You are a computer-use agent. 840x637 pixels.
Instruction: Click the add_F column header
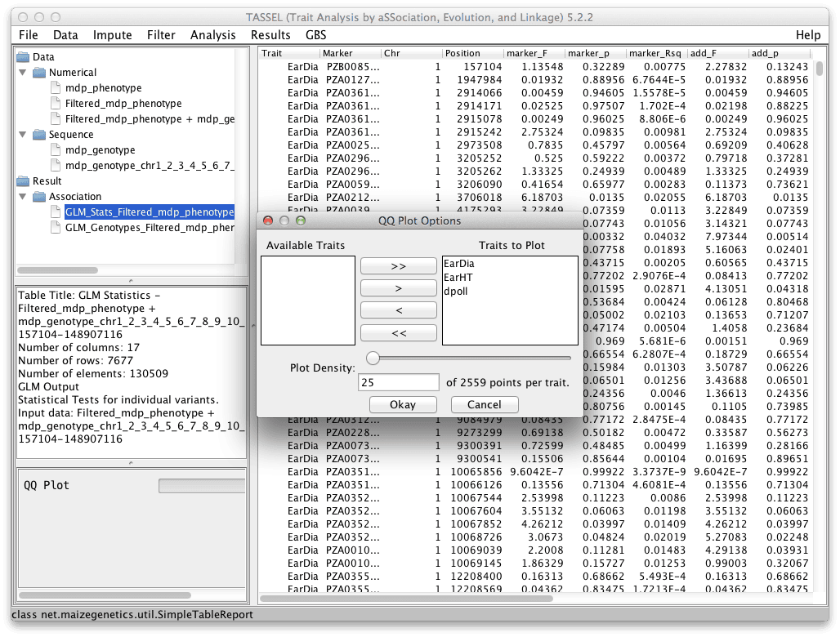coord(718,53)
